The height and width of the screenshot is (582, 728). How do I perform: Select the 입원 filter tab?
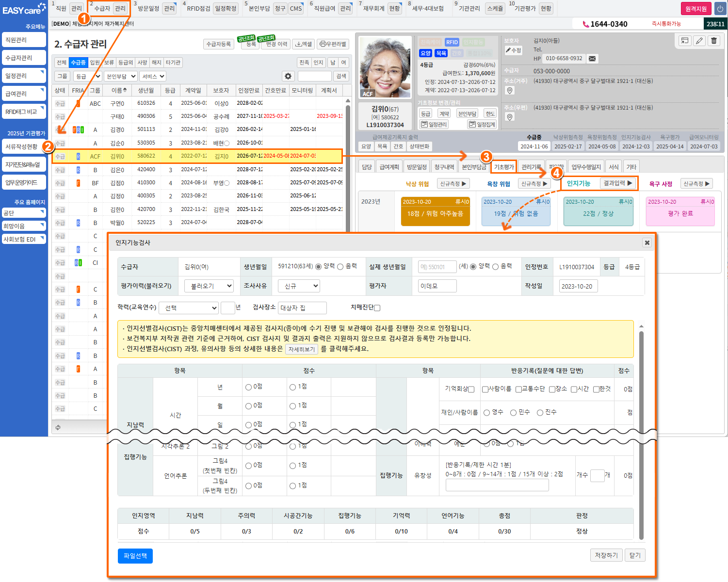pos(95,63)
